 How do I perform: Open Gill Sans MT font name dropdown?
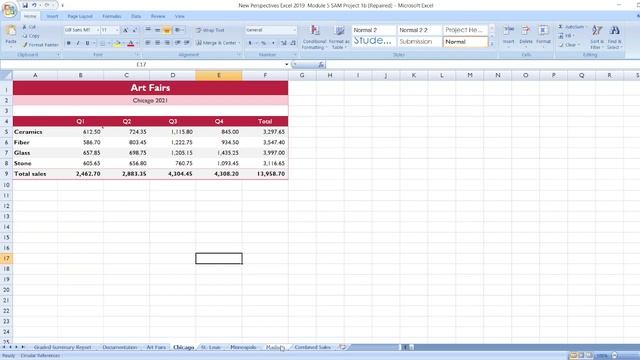pos(98,30)
